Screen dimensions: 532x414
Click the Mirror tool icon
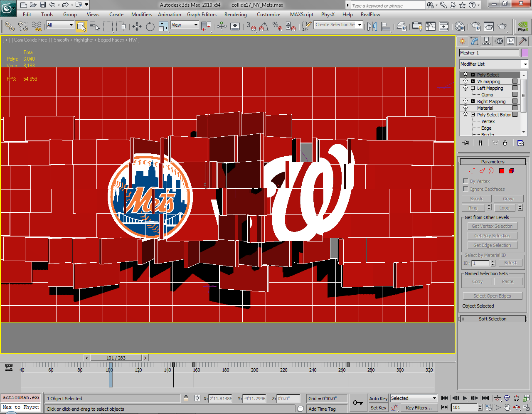(372, 26)
